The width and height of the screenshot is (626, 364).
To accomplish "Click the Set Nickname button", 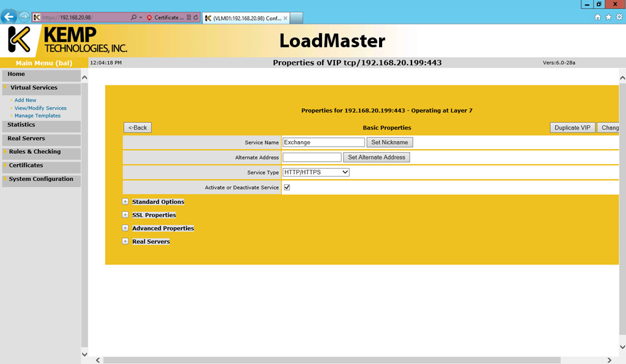I will [x=389, y=142].
